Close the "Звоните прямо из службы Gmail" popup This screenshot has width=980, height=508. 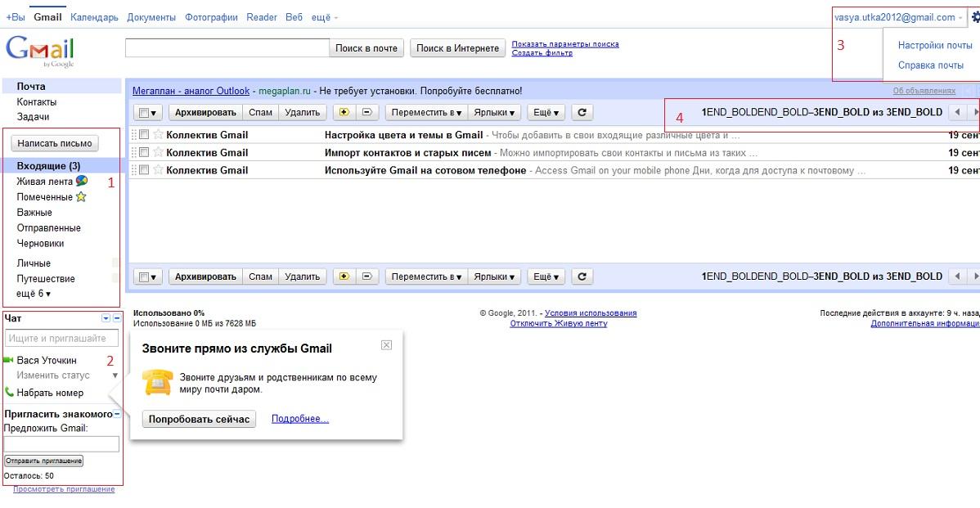386,345
